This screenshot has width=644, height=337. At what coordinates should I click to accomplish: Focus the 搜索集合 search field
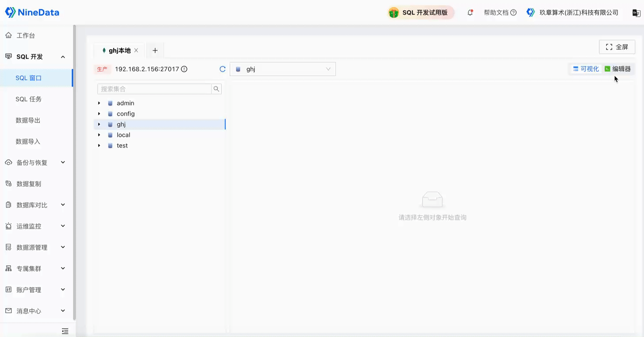[154, 89]
